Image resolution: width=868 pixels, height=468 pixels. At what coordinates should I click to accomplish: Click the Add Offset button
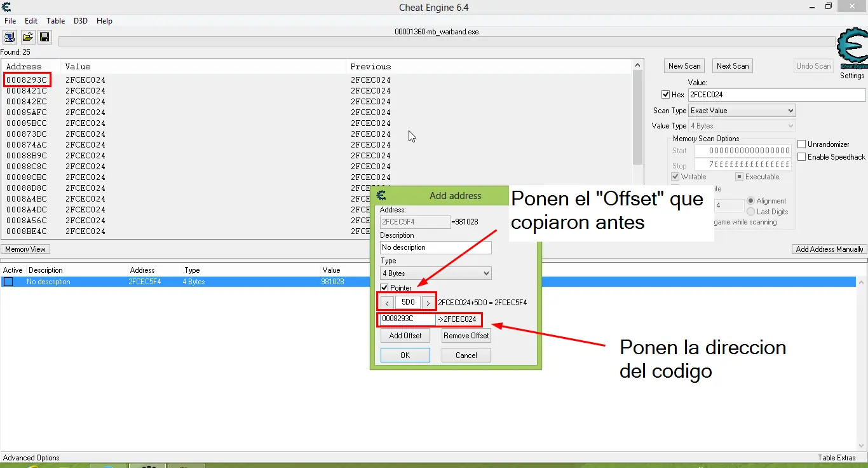click(405, 336)
